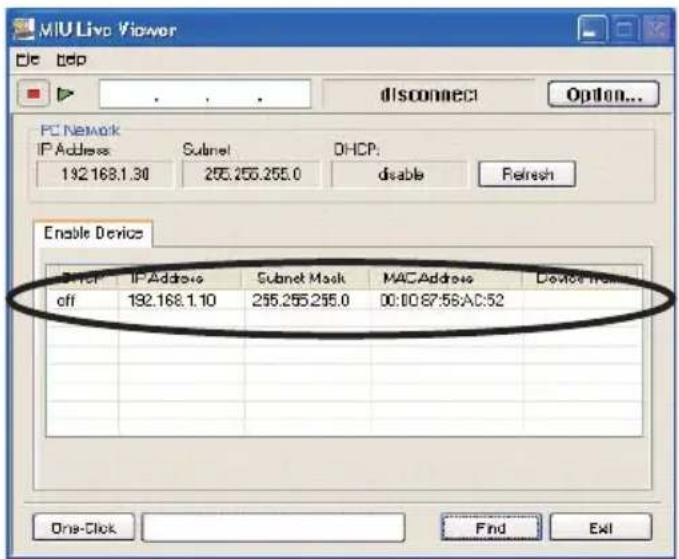
Task: Open the File menu
Action: click(28, 59)
